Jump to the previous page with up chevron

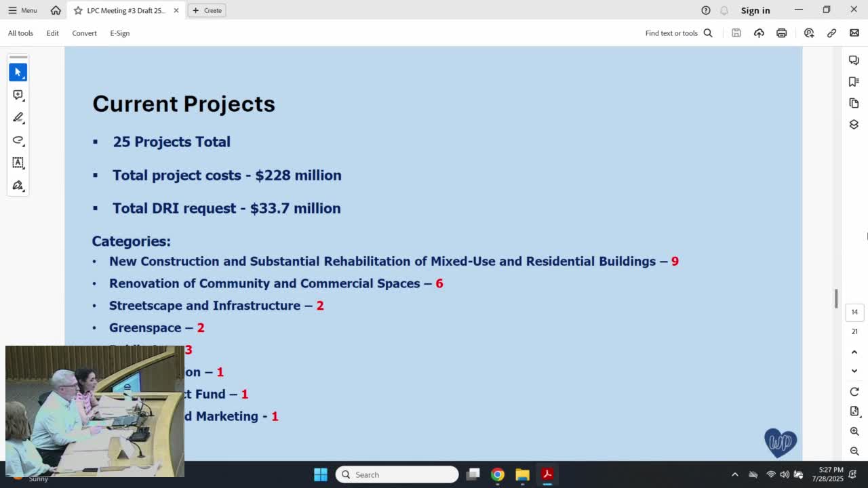[x=854, y=352]
